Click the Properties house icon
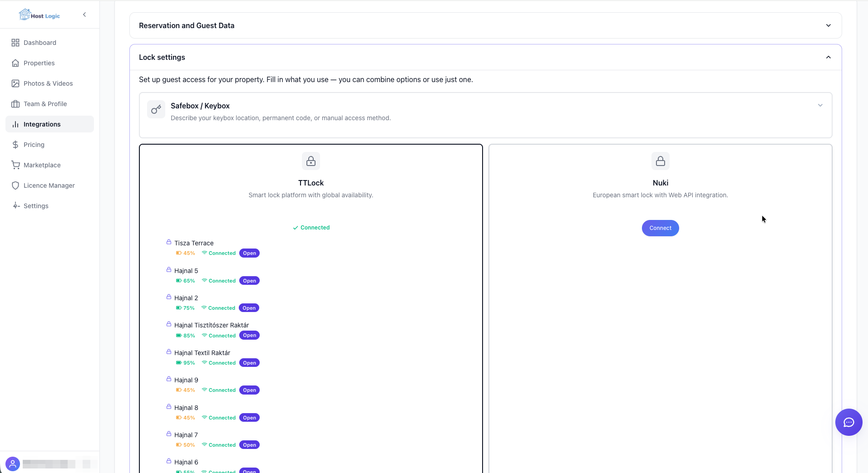868x473 pixels. click(15, 63)
